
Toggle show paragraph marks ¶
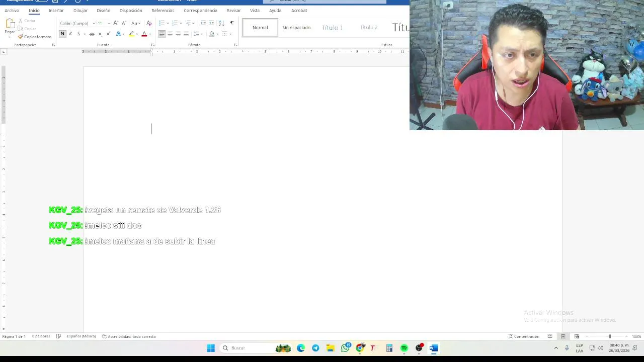231,23
